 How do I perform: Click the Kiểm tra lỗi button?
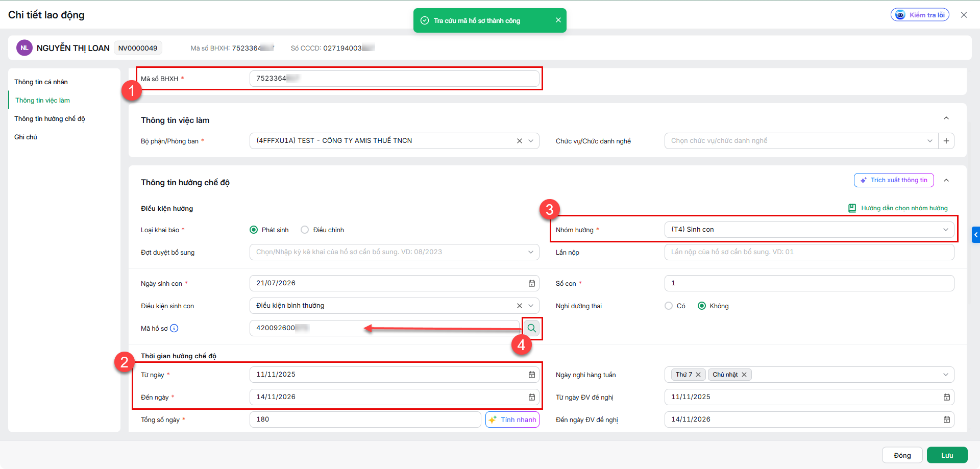pos(920,15)
